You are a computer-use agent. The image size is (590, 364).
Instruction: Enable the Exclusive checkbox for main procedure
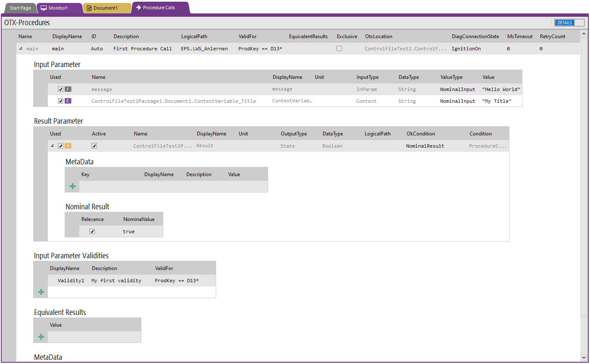tap(339, 48)
